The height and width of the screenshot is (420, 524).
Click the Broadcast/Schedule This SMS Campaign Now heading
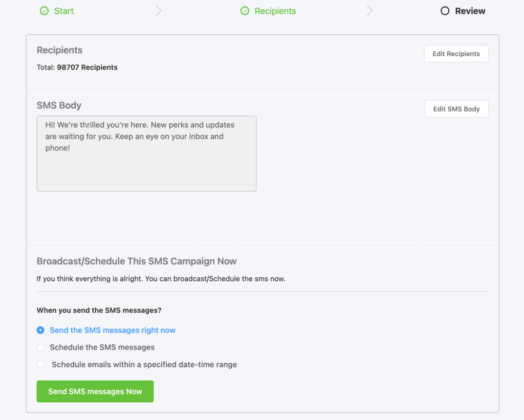(136, 261)
